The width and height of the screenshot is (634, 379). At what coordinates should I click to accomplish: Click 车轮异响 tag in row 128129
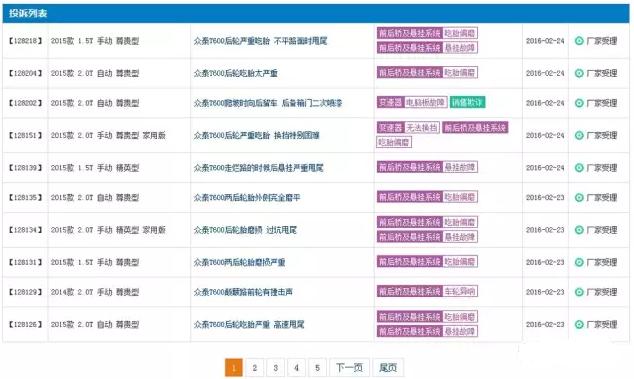pyautogui.click(x=460, y=291)
